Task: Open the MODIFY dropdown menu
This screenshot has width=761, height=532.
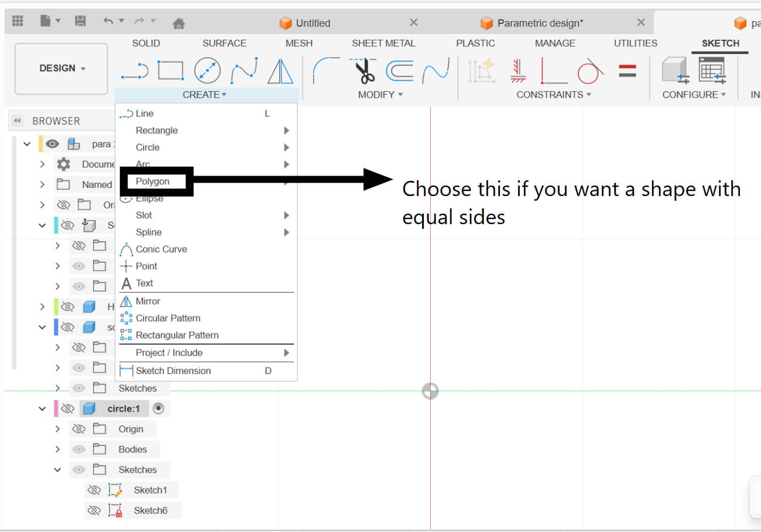Action: 380,94
